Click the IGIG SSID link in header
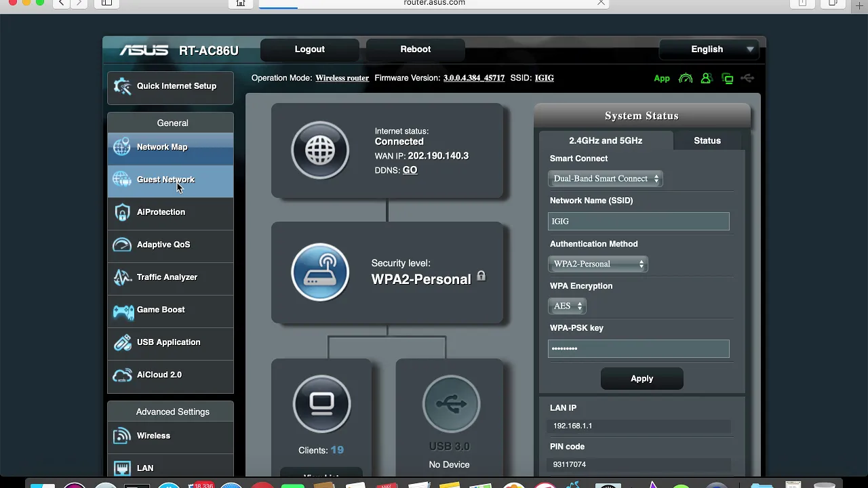868x488 pixels. (545, 78)
